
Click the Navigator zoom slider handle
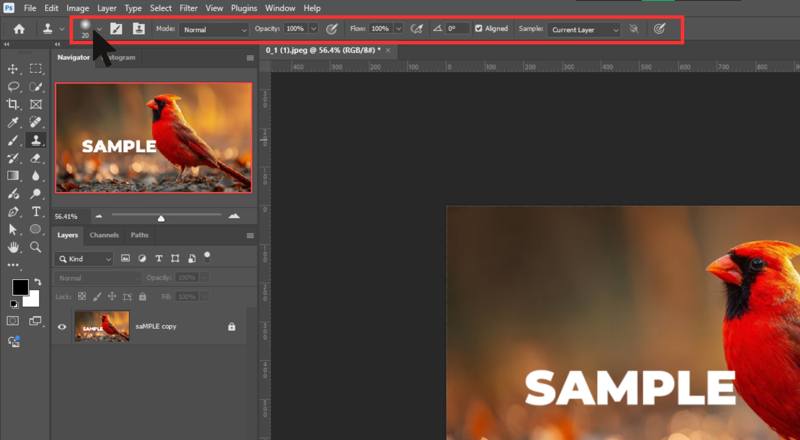pos(161,217)
